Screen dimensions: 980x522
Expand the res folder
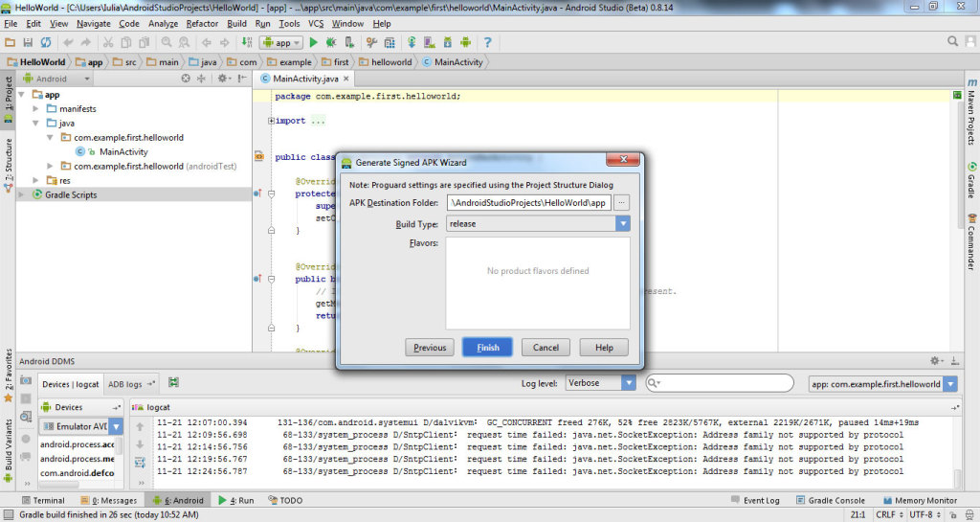(35, 181)
